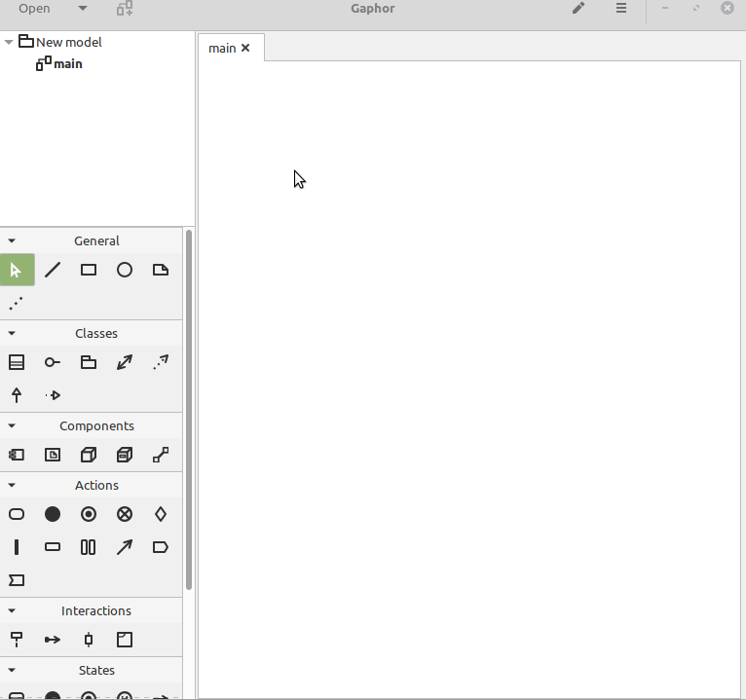Choose the Package tool in Classes
The height and width of the screenshot is (700, 746).
click(89, 362)
